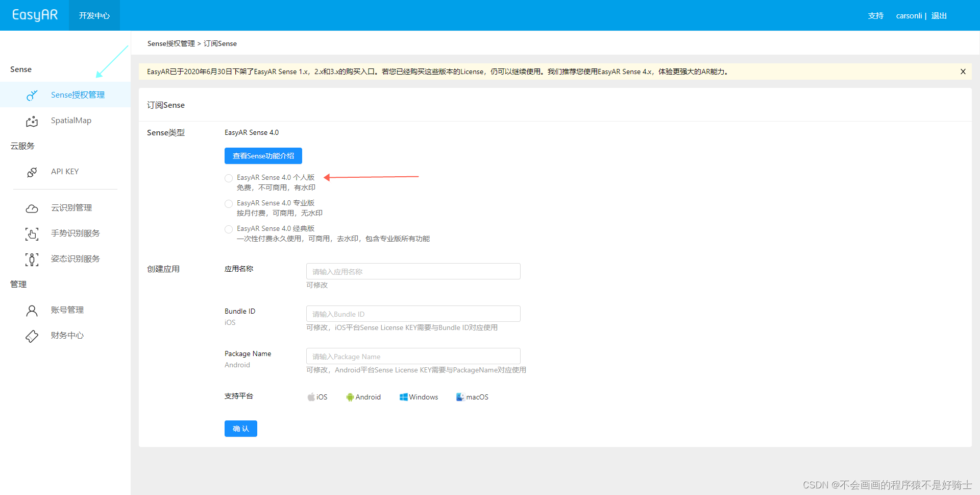Open the API KEY section icon

(32, 172)
